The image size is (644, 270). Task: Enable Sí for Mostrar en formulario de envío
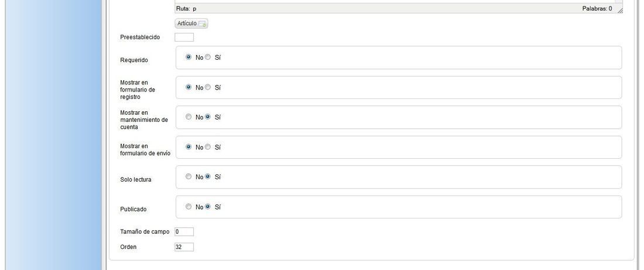[x=208, y=146]
